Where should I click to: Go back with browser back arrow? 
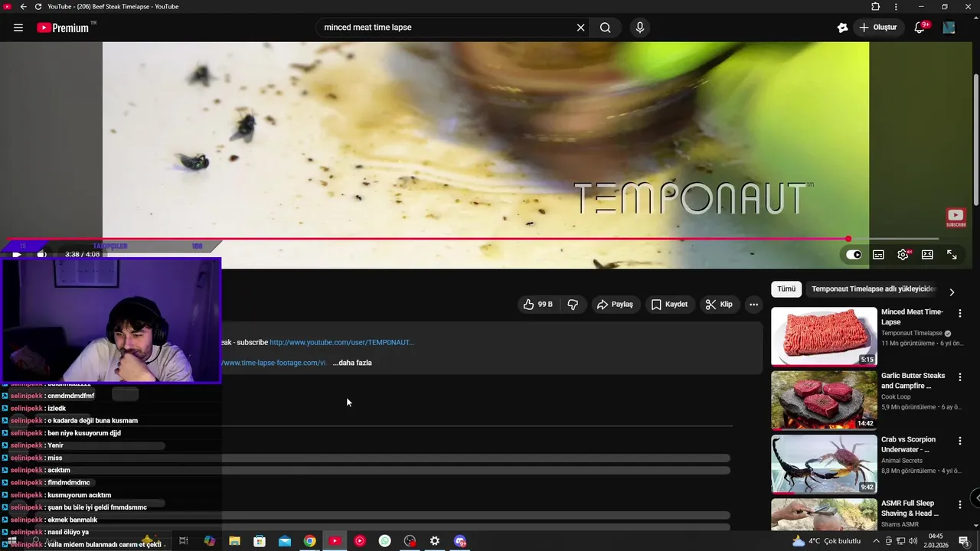click(24, 7)
